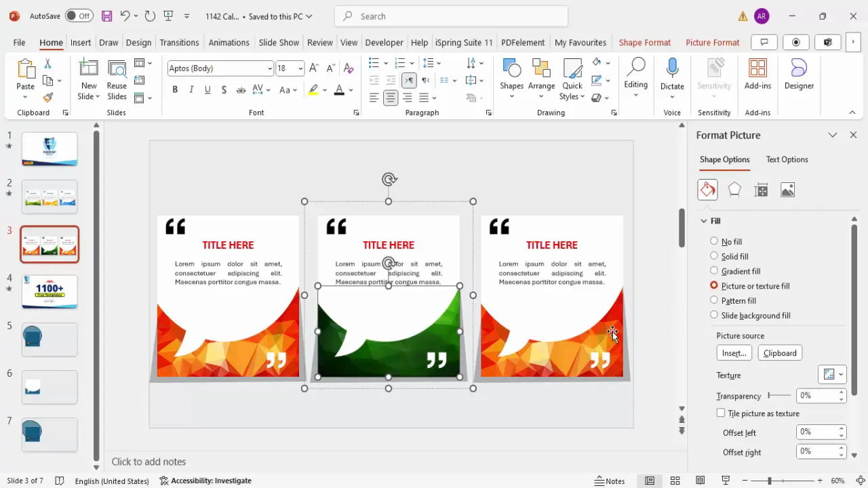Open the font size dropdown
868x488 pixels.
coord(300,68)
